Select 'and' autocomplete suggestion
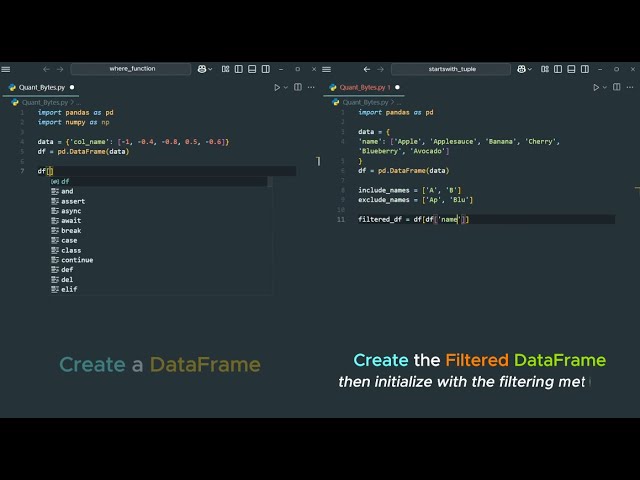The height and width of the screenshot is (480, 640). 159,191
